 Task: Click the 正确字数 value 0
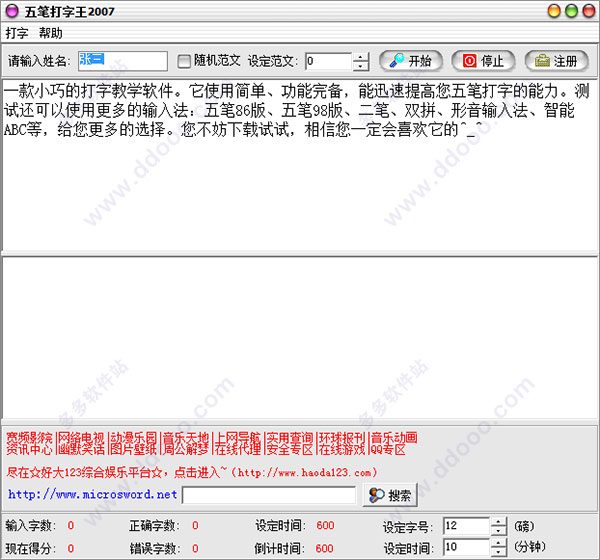click(195, 526)
